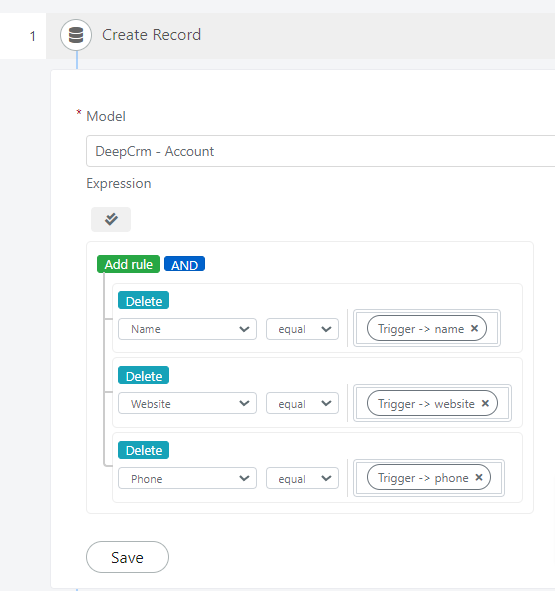The width and height of the screenshot is (555, 591).
Task: Delete the Phone rule
Action: [x=143, y=450]
